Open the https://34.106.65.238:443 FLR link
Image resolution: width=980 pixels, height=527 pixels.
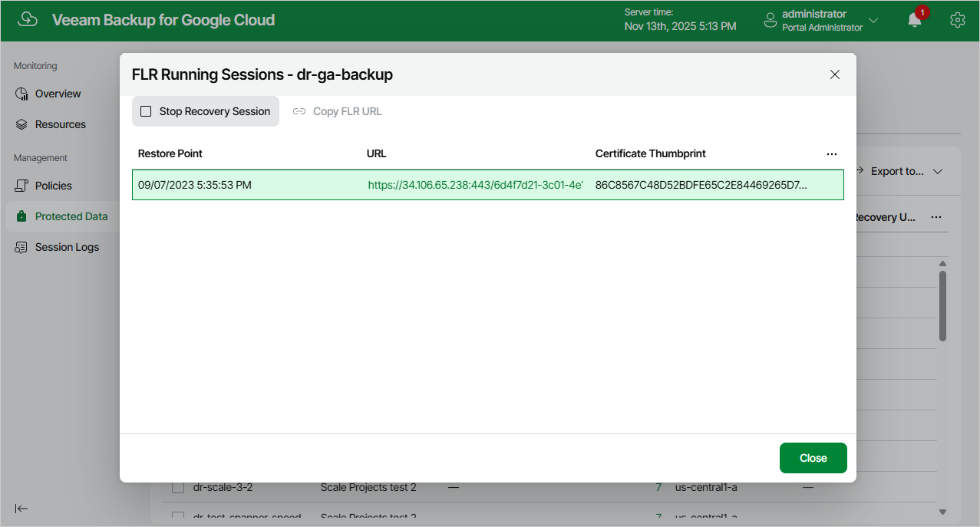(475, 185)
